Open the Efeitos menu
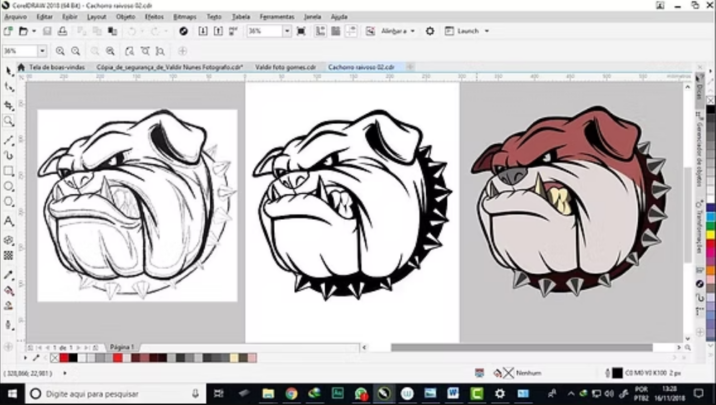 point(154,17)
